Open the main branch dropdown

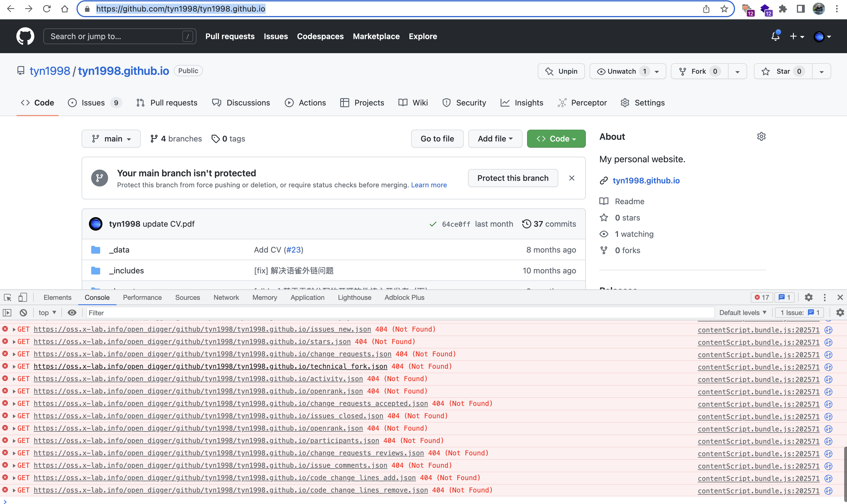(x=111, y=139)
